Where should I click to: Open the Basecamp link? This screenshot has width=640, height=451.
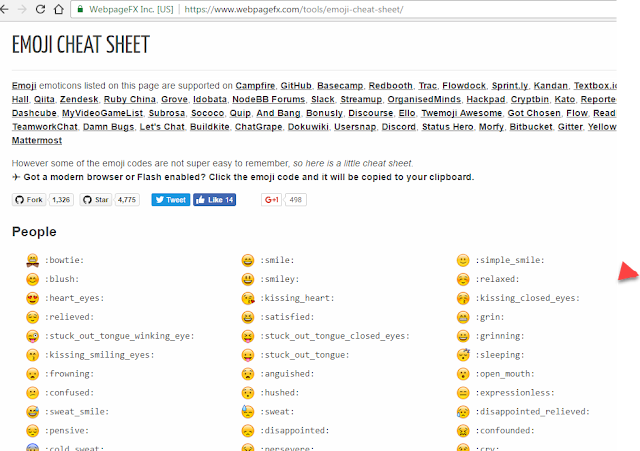pos(340,86)
